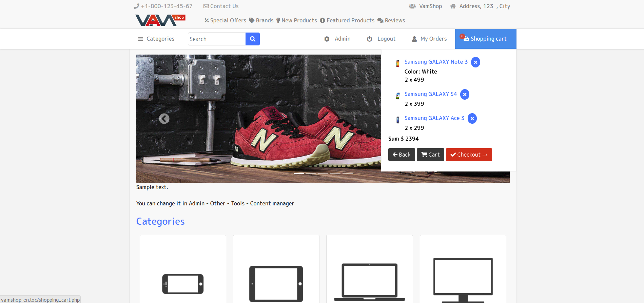Image resolution: width=644 pixels, height=303 pixels.
Task: Remove Samsung GALAXY Note 3 from cart
Action: 475,62
